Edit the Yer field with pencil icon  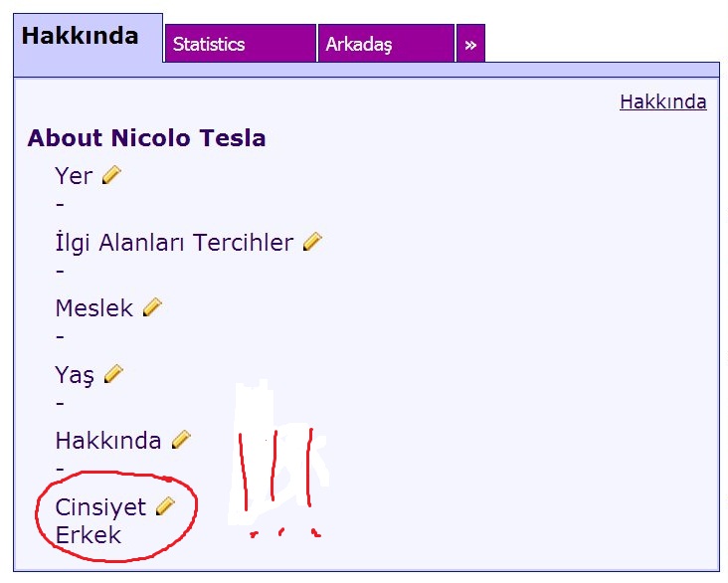click(111, 175)
